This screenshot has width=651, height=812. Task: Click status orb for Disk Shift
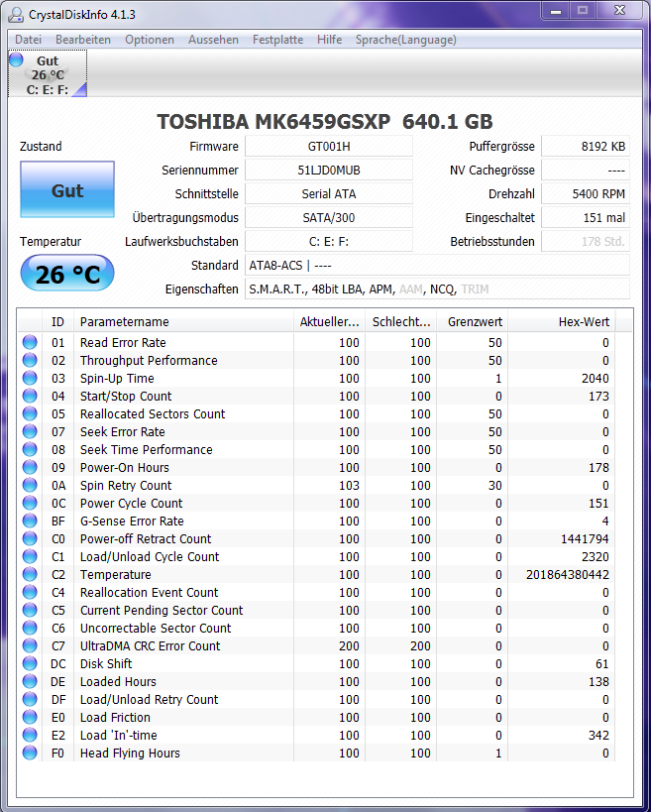[x=30, y=664]
